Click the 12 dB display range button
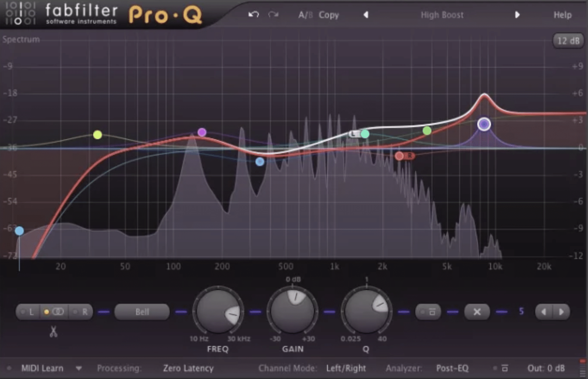588x379 pixels. [568, 41]
